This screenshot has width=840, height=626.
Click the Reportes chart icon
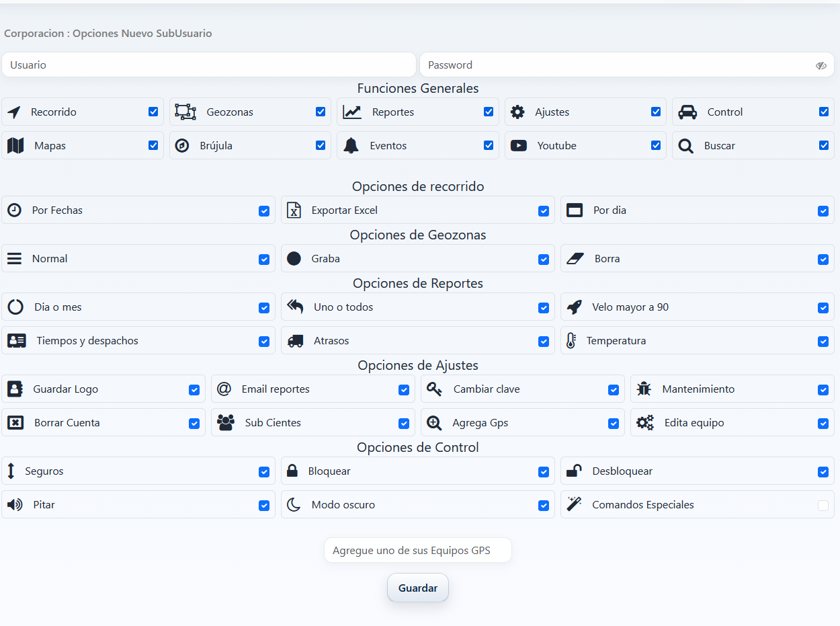coord(352,112)
